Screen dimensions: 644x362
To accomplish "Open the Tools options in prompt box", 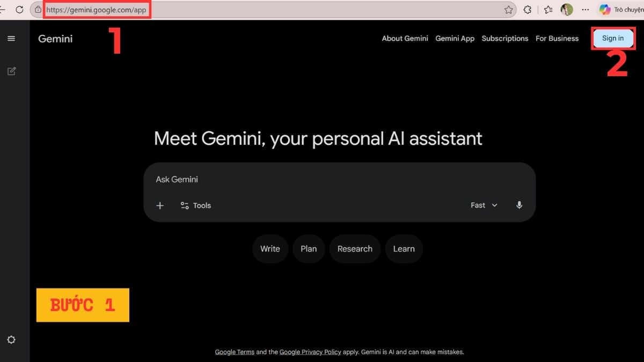I will 196,205.
